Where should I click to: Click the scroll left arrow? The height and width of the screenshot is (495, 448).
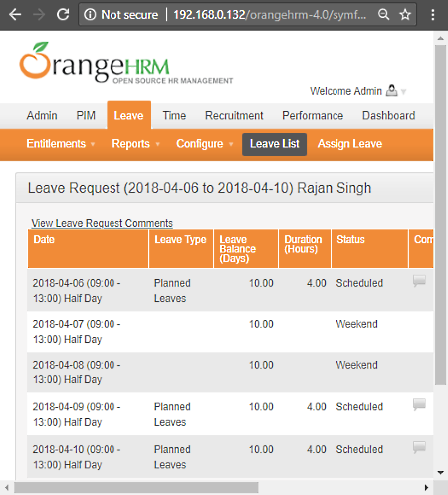click(x=7, y=487)
